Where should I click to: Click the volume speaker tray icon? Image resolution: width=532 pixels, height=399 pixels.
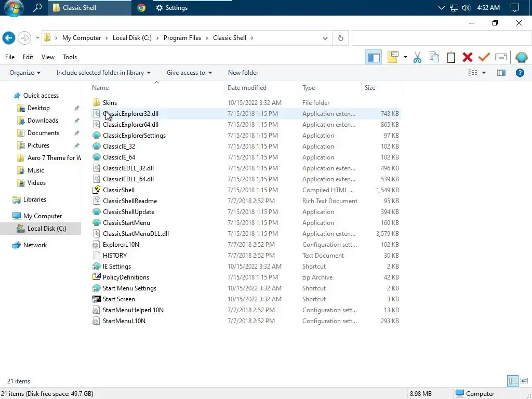tap(466, 7)
